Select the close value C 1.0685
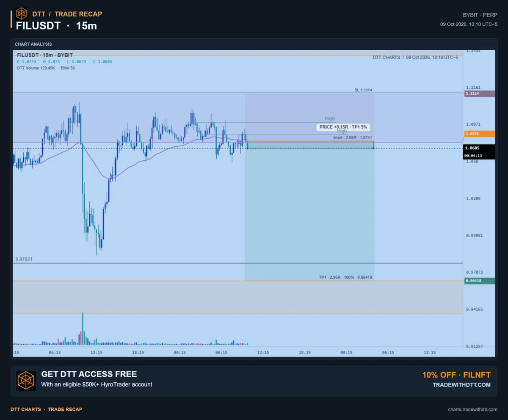Screen dimensions: 508x420 102,61
